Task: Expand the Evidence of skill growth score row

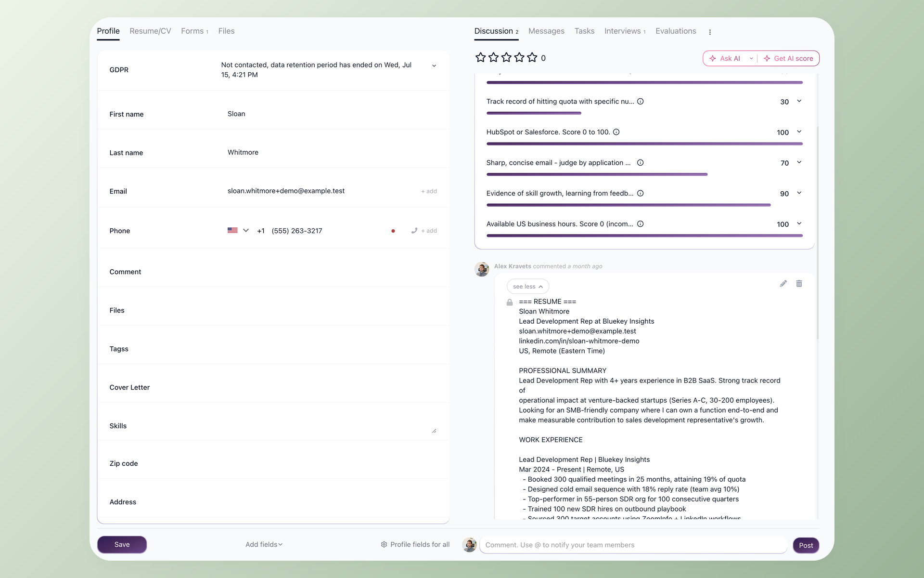Action: (x=799, y=193)
